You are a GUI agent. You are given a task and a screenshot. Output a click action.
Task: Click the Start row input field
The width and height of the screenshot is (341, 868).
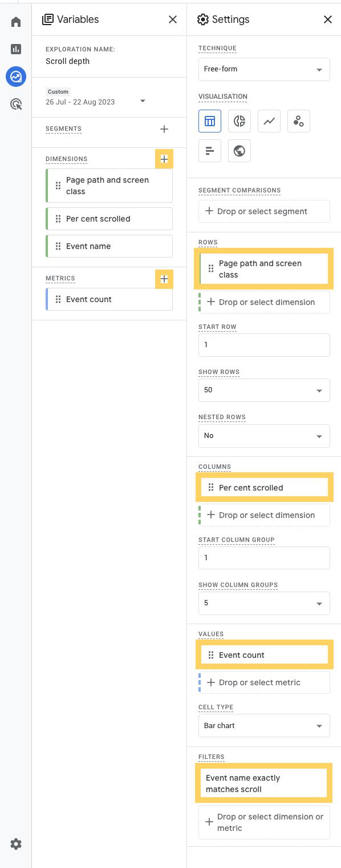coord(264,345)
